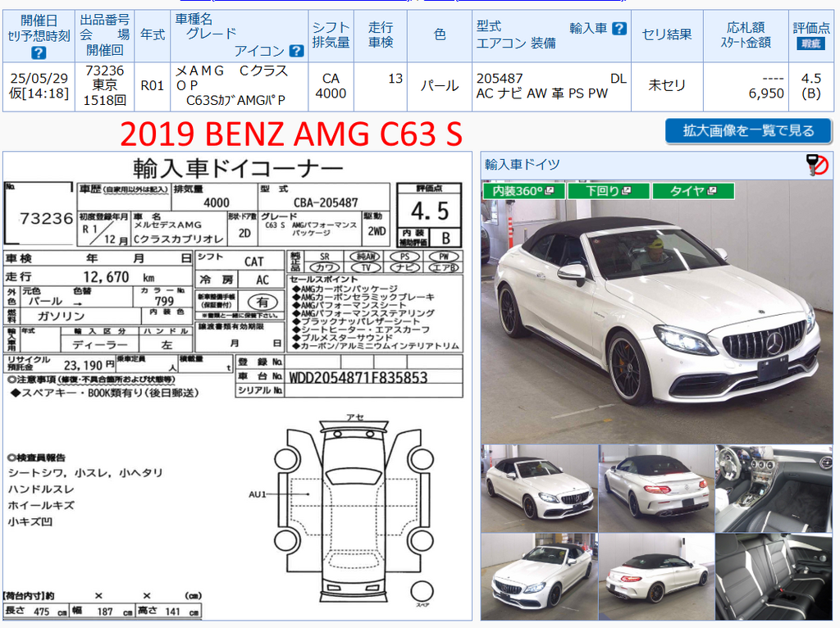
Task: Click the vehicle damage diagram on the sheet
Action: [354, 513]
